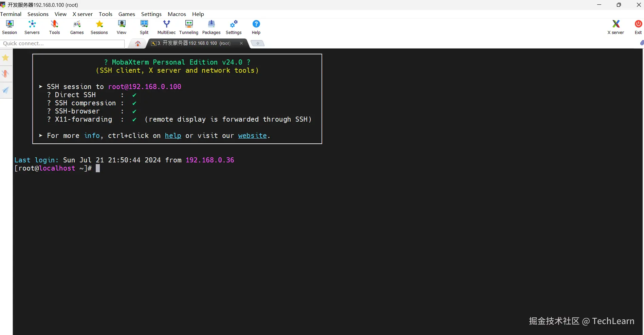Go to the Home tab icon
644x335 pixels.
(138, 43)
